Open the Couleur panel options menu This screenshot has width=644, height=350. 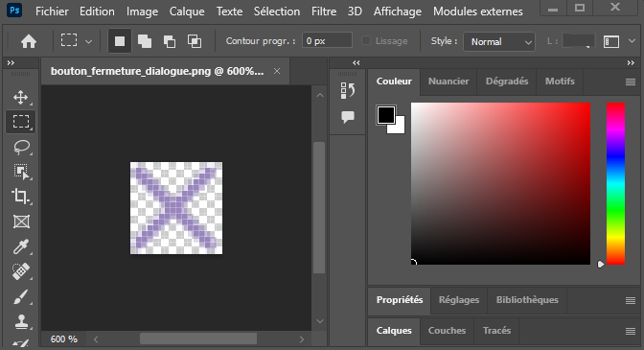(631, 82)
